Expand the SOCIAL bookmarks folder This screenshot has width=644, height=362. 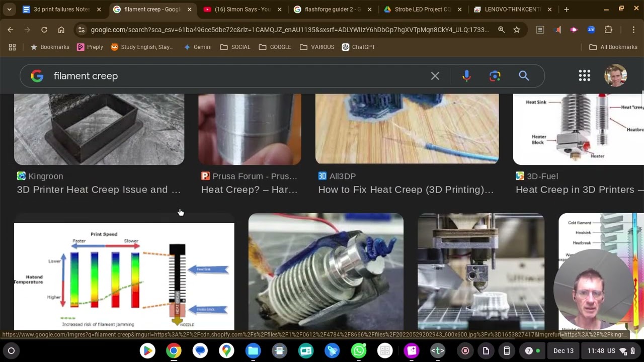(235, 47)
